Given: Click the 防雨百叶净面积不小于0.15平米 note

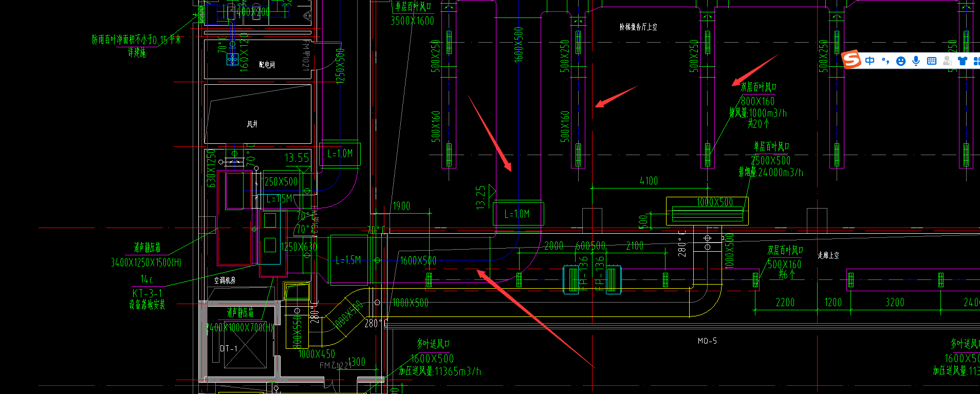Looking at the screenshot, I should tap(136, 40).
